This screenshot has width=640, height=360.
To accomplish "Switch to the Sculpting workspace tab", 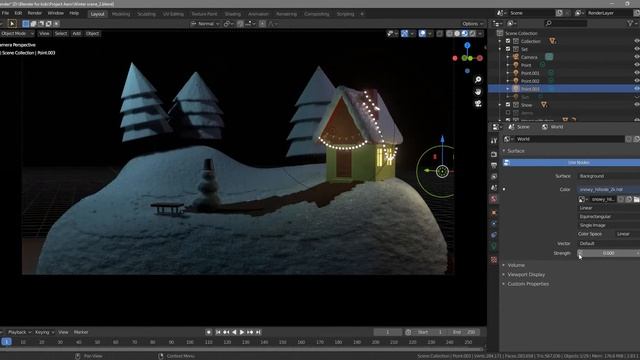I will pos(146,14).
